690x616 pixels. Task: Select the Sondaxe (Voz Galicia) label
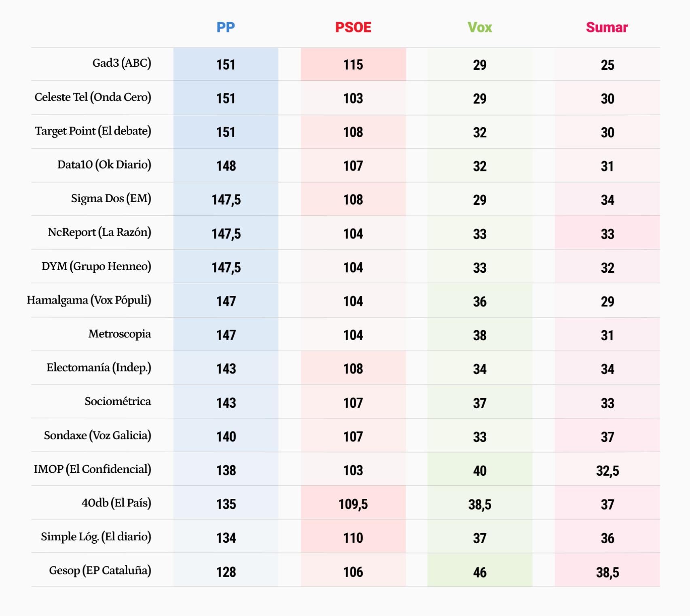click(x=97, y=435)
